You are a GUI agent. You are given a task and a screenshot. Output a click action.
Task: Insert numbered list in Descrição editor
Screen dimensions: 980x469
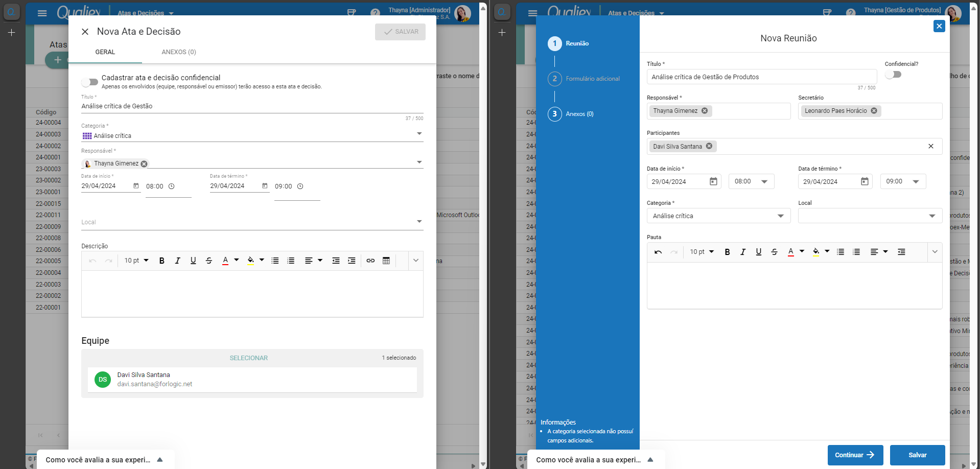pos(291,261)
